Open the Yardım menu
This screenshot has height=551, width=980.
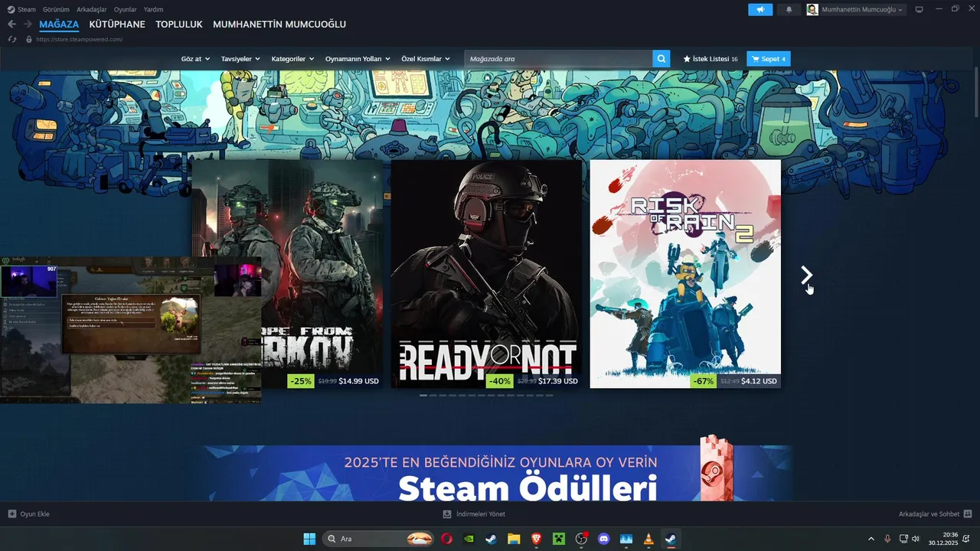click(x=153, y=9)
